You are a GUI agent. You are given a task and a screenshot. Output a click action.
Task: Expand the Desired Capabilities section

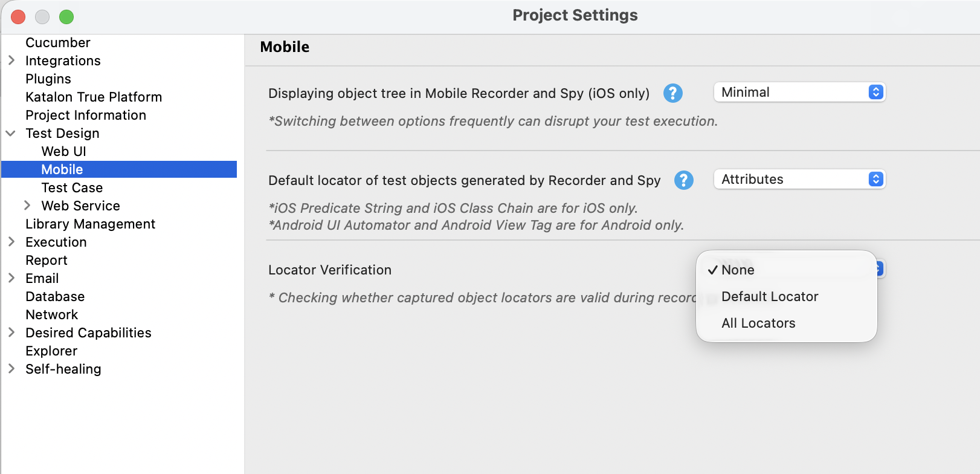pos(10,333)
